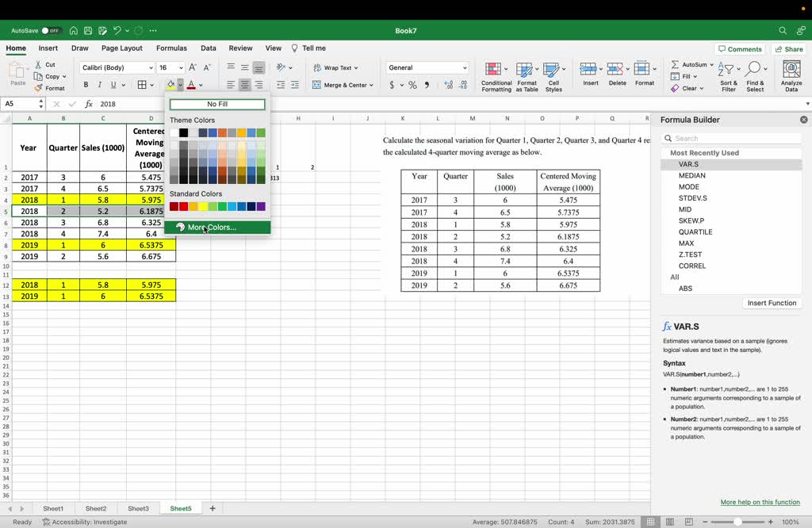The height and width of the screenshot is (528, 812).
Task: Open More help on this function link
Action: (760, 502)
